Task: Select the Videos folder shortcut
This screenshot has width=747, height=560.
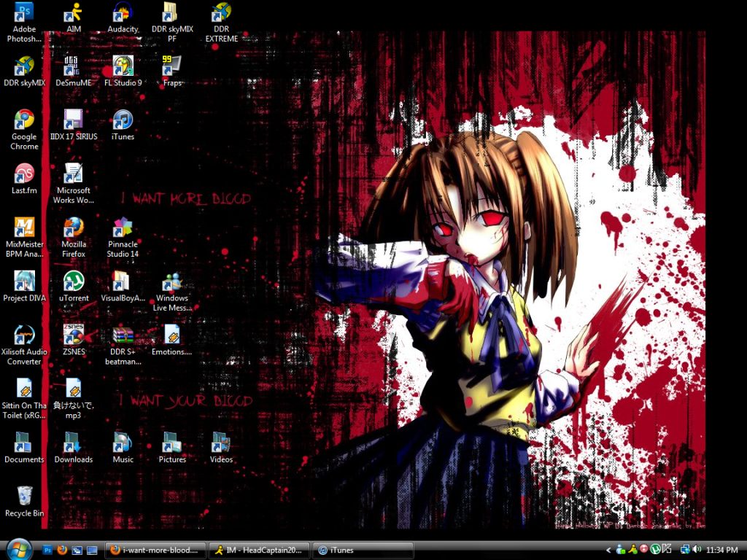Action: (222, 448)
